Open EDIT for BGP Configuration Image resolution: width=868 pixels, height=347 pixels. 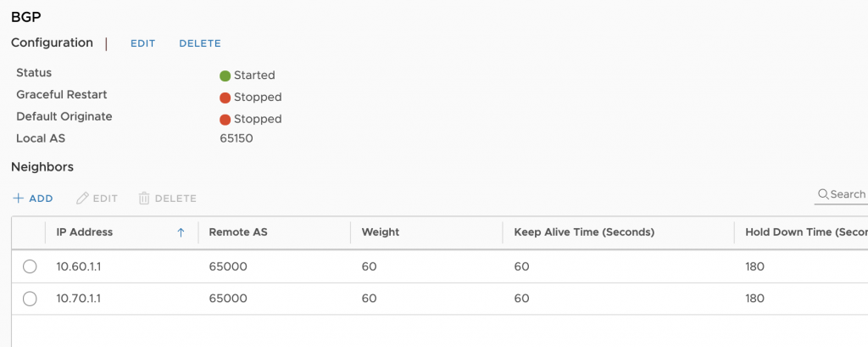[x=142, y=43]
